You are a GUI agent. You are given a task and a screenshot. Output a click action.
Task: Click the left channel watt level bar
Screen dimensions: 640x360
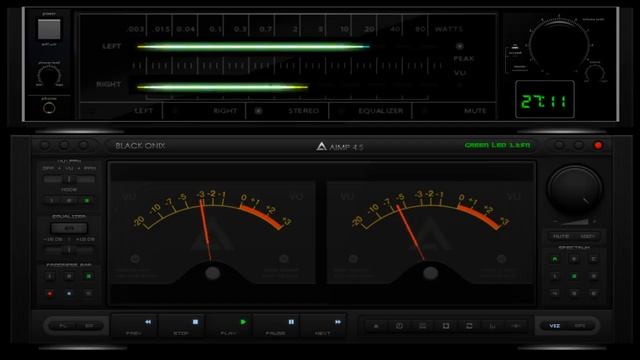pyautogui.click(x=253, y=47)
